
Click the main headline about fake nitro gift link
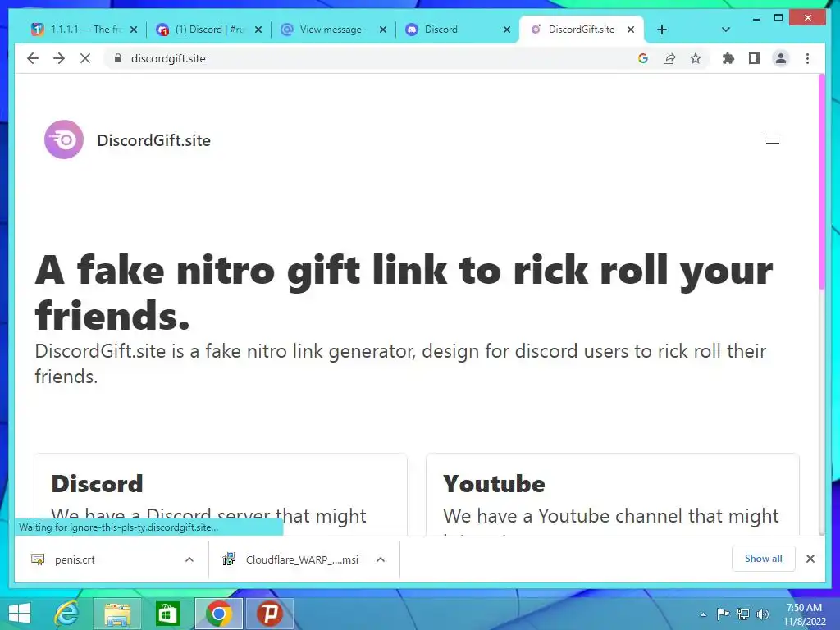pyautogui.click(x=404, y=293)
